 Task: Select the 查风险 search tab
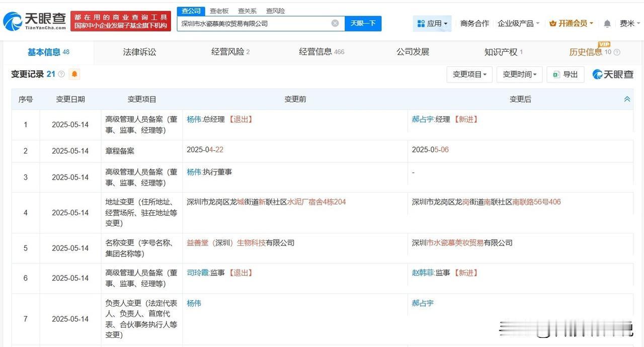point(275,11)
